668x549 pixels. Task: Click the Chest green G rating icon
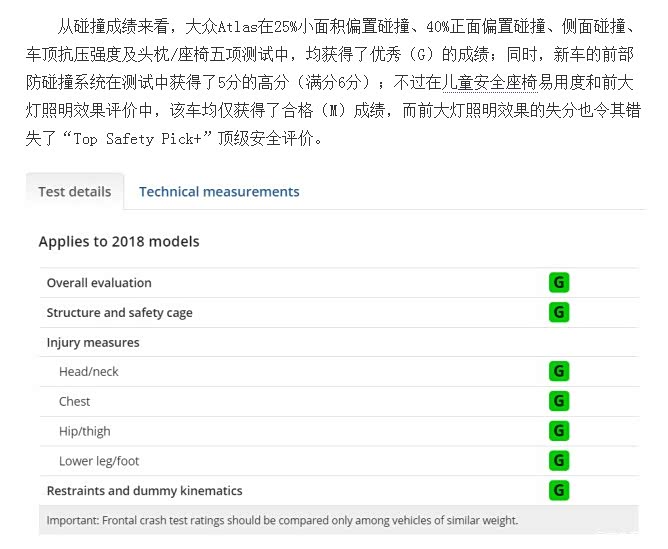[558, 401]
